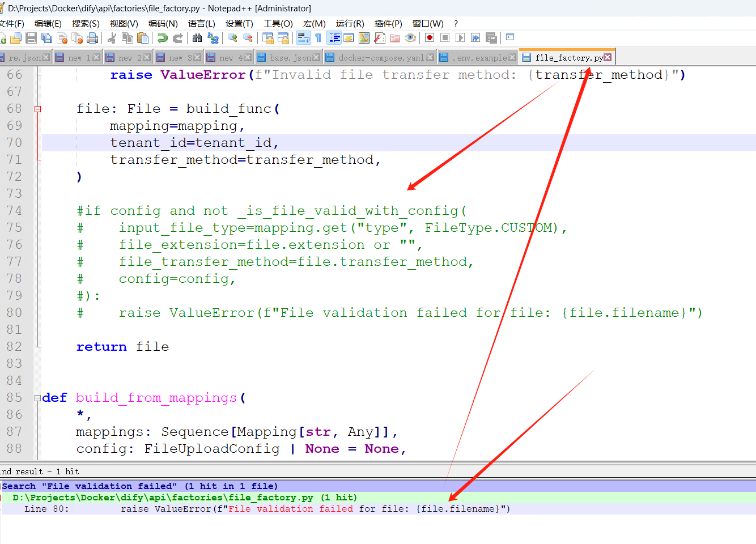Switch to the new 1 tab
756x544 pixels.
point(79,58)
